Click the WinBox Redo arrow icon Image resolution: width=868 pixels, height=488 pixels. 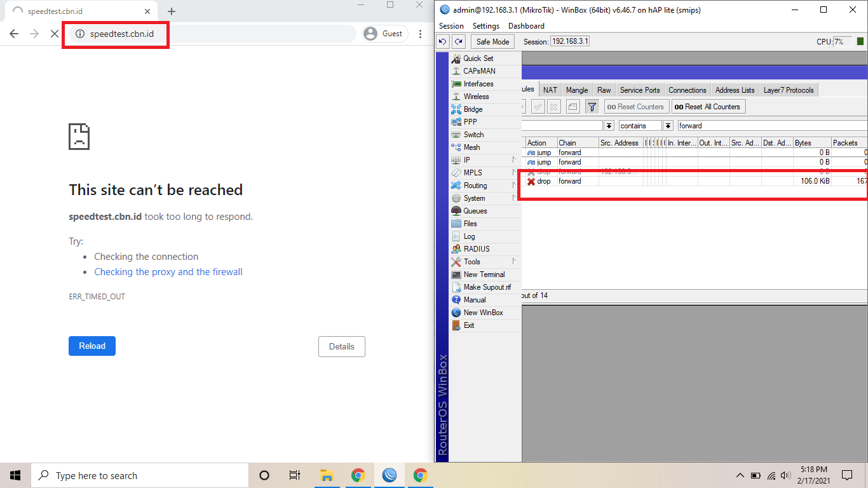[x=459, y=41]
